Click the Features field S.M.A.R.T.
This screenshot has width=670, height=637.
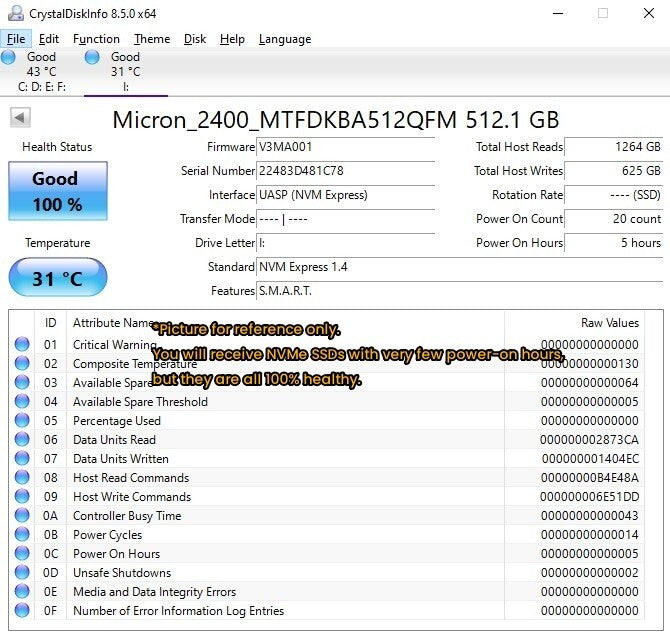point(459,291)
